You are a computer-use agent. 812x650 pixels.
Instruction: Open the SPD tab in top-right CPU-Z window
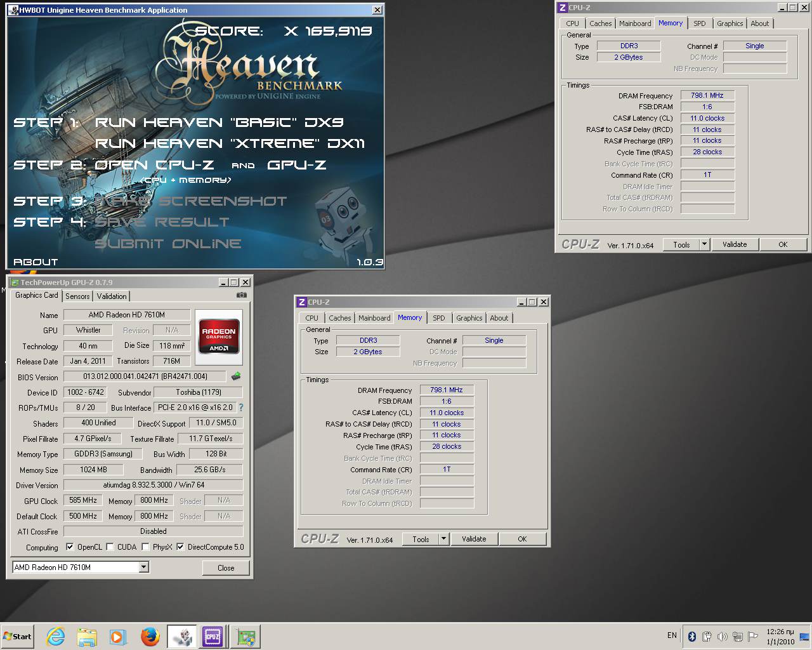click(x=700, y=23)
